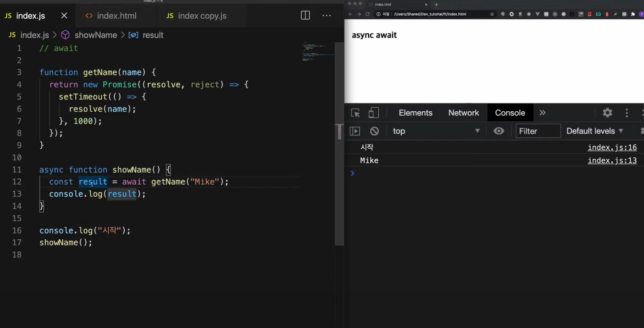Click the console Filter input
The image size is (644, 328).
538,131
